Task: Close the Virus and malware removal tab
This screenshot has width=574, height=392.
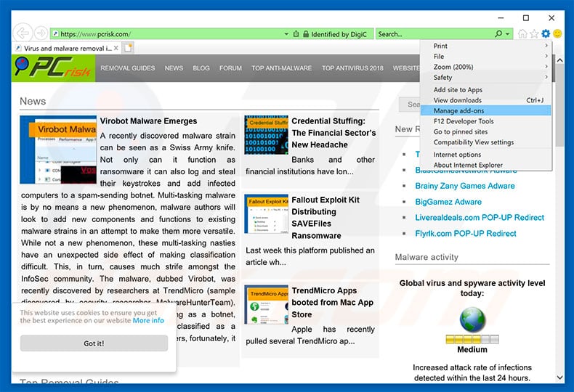Action: coord(116,48)
